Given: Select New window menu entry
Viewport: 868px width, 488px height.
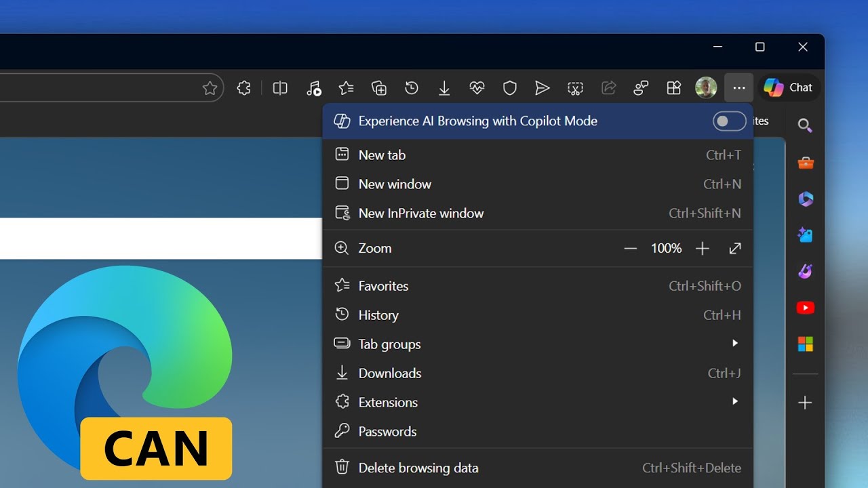Looking at the screenshot, I should [x=538, y=184].
